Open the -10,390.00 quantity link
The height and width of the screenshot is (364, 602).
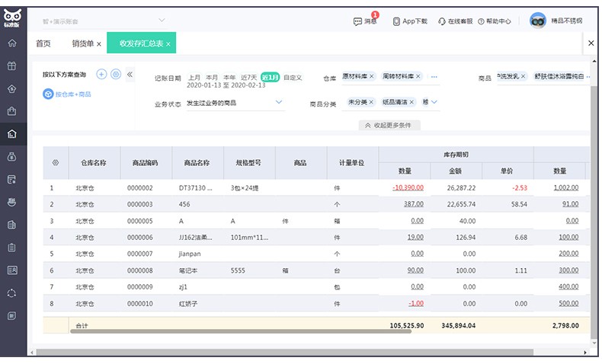point(408,187)
